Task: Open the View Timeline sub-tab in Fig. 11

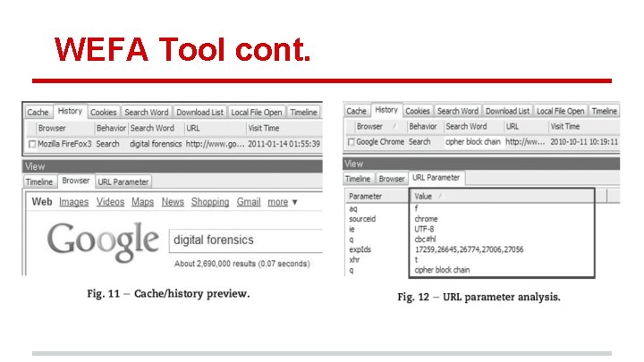Action: click(39, 181)
